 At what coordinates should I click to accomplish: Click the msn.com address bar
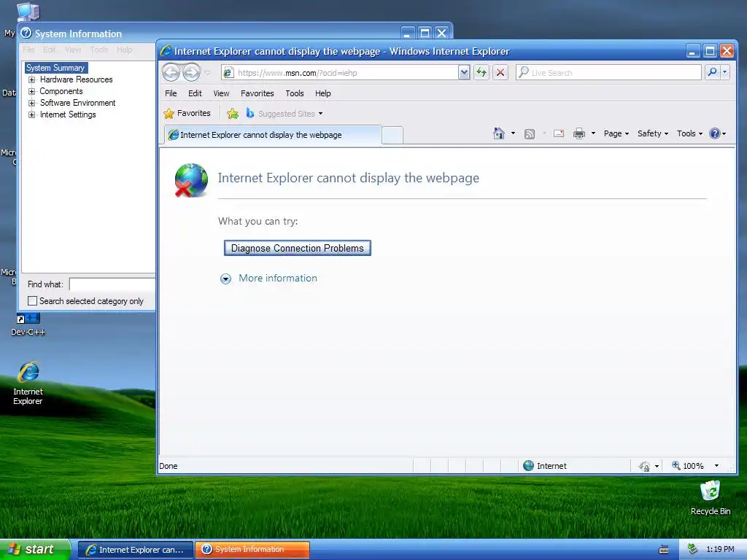[339, 73]
